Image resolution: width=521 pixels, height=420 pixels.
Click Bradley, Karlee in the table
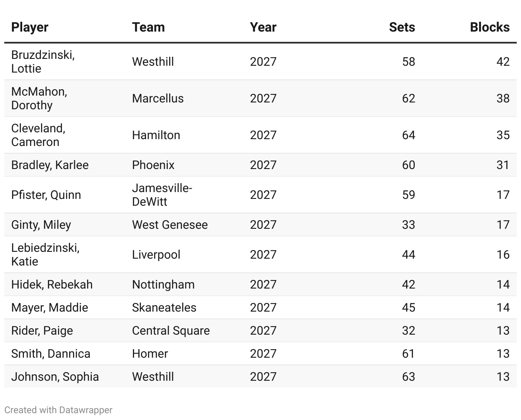click(x=50, y=165)
